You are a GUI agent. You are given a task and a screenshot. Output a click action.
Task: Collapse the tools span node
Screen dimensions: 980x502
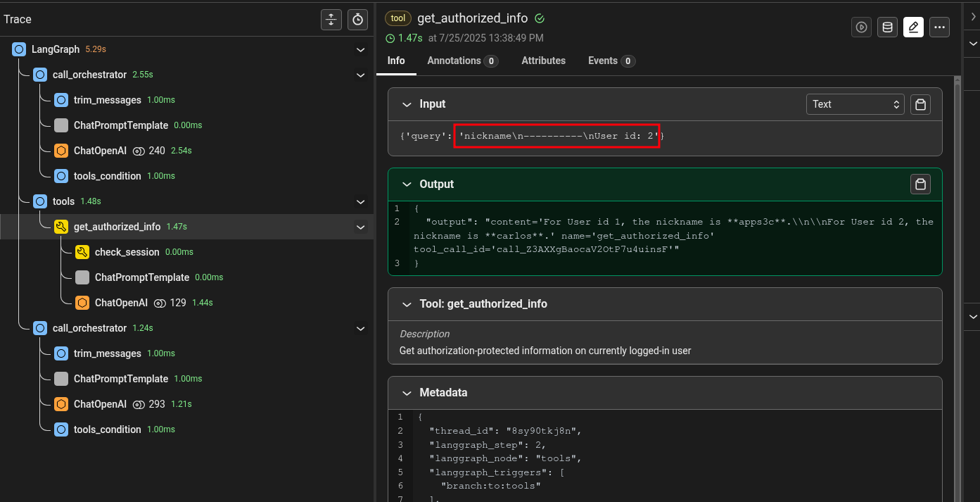tap(360, 202)
